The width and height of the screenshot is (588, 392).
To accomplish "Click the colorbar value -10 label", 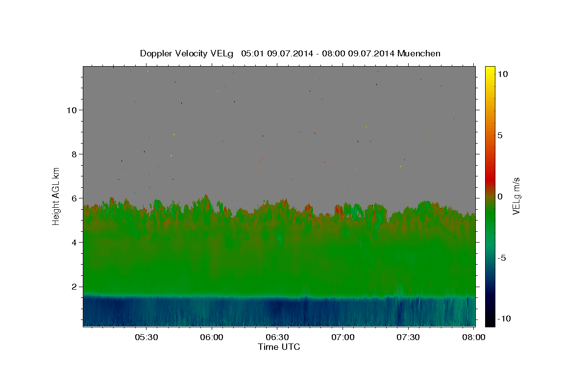I will click(x=504, y=319).
